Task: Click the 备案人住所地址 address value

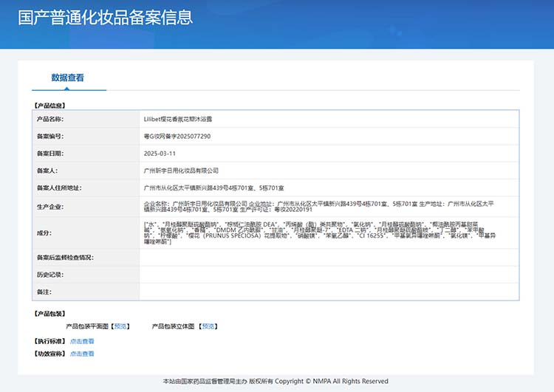Action: click(x=213, y=188)
